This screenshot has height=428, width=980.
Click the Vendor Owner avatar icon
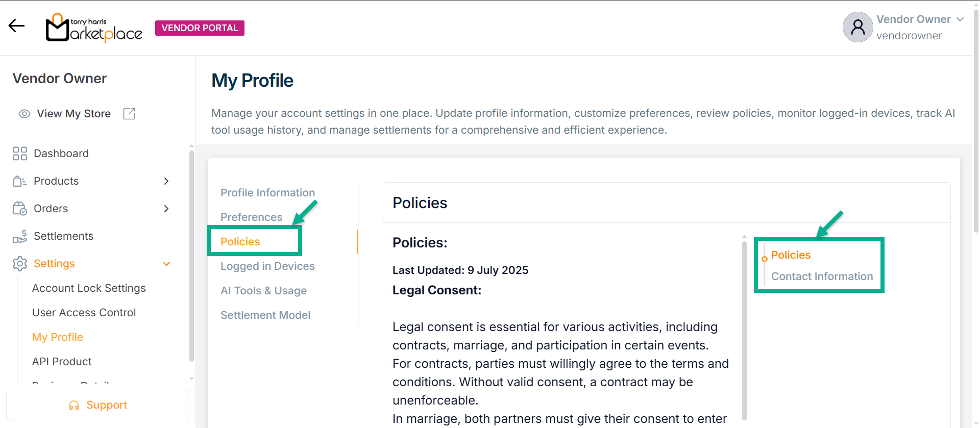pyautogui.click(x=857, y=27)
